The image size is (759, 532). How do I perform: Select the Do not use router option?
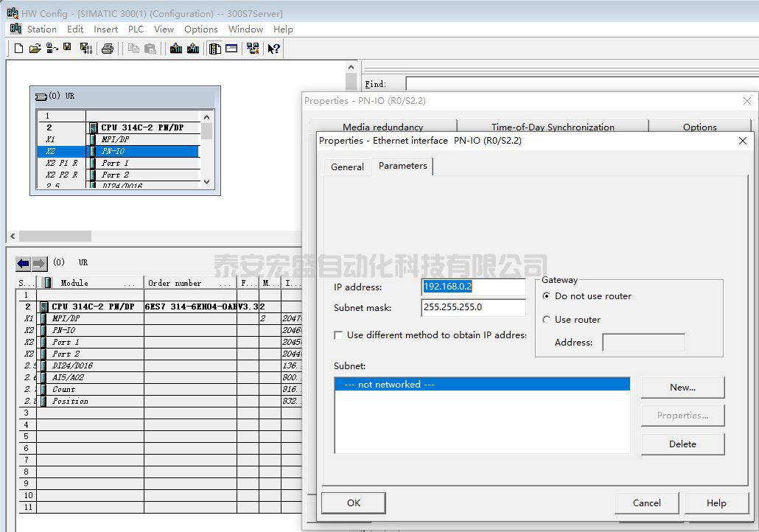(x=547, y=296)
